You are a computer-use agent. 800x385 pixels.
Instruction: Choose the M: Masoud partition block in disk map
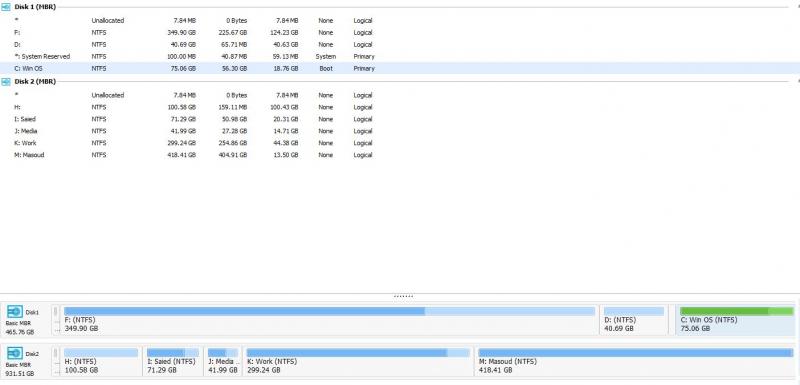click(636, 361)
